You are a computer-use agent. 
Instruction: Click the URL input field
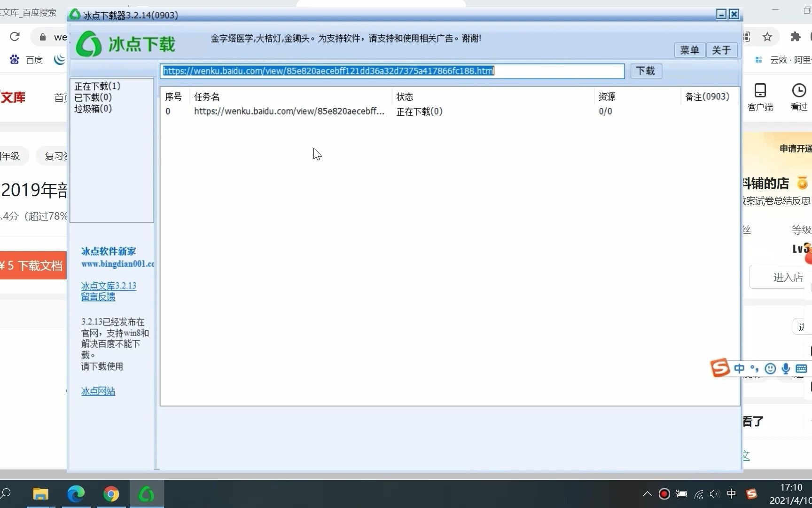pyautogui.click(x=392, y=71)
